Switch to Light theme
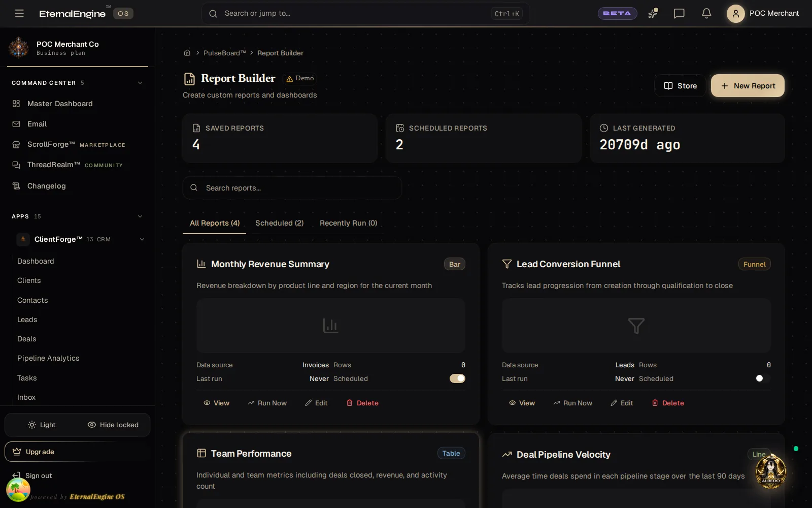The width and height of the screenshot is (812, 508). pos(42,425)
